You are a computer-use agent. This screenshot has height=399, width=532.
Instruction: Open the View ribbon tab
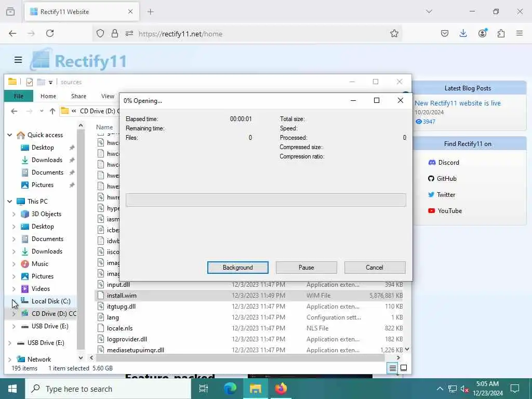pos(108,96)
